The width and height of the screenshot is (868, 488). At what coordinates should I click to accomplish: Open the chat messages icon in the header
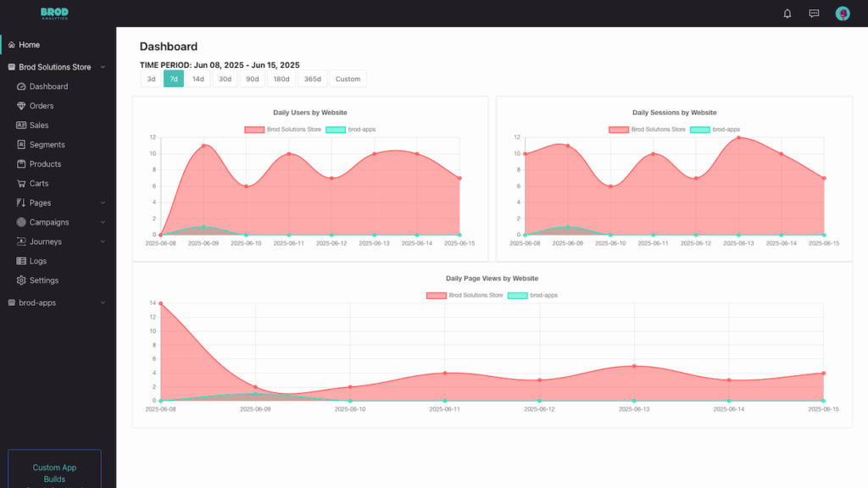click(814, 14)
